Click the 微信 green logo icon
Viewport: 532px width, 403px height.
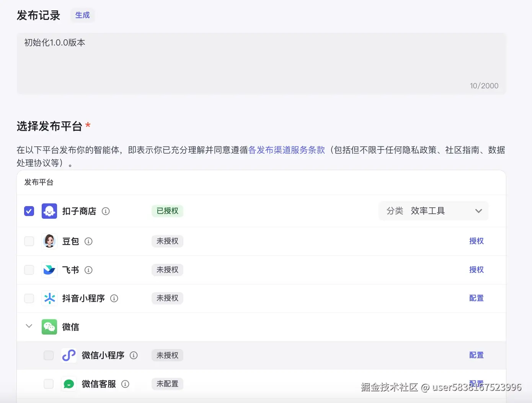[49, 327]
